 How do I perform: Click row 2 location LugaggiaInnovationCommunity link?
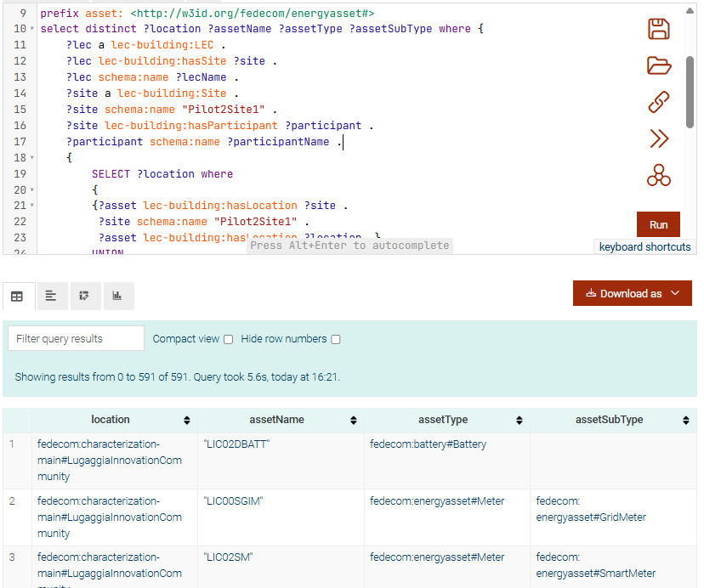pos(110,517)
